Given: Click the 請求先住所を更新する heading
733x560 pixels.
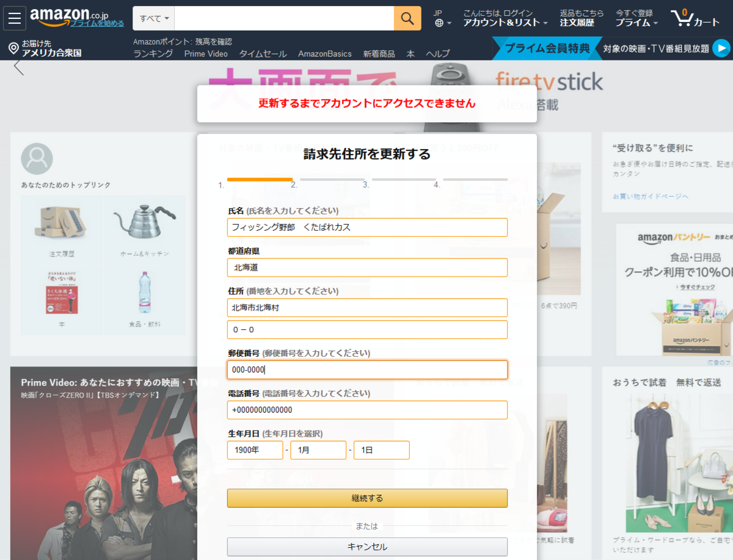Looking at the screenshot, I should coord(367,154).
